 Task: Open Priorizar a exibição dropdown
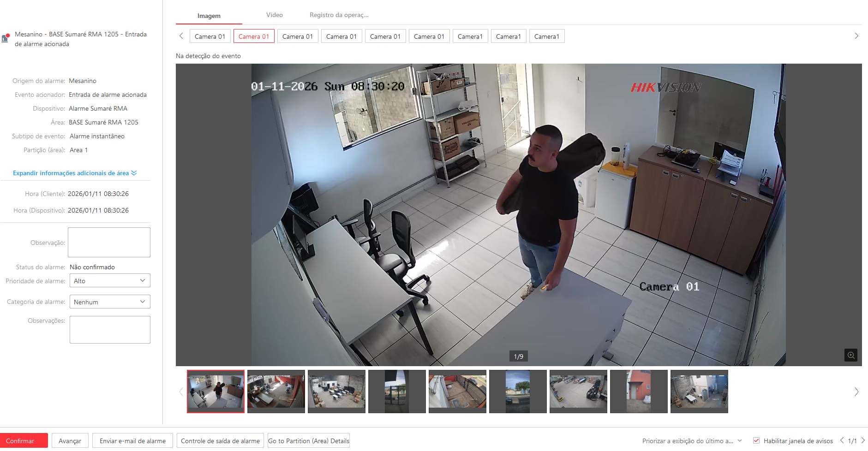tap(692, 441)
